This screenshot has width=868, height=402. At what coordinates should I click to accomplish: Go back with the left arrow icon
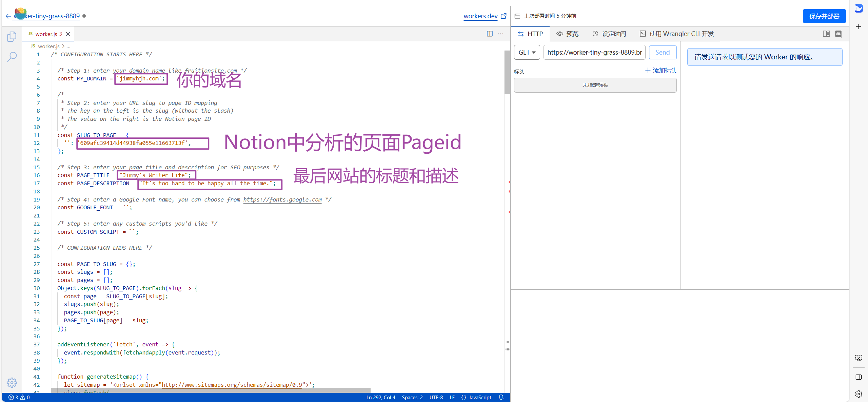pyautogui.click(x=8, y=16)
